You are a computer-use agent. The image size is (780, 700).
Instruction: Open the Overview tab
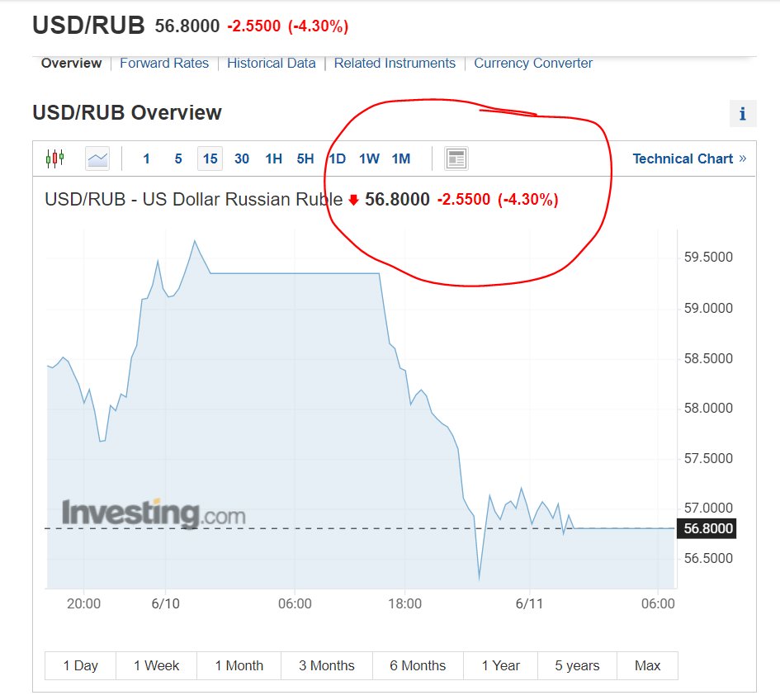point(71,64)
